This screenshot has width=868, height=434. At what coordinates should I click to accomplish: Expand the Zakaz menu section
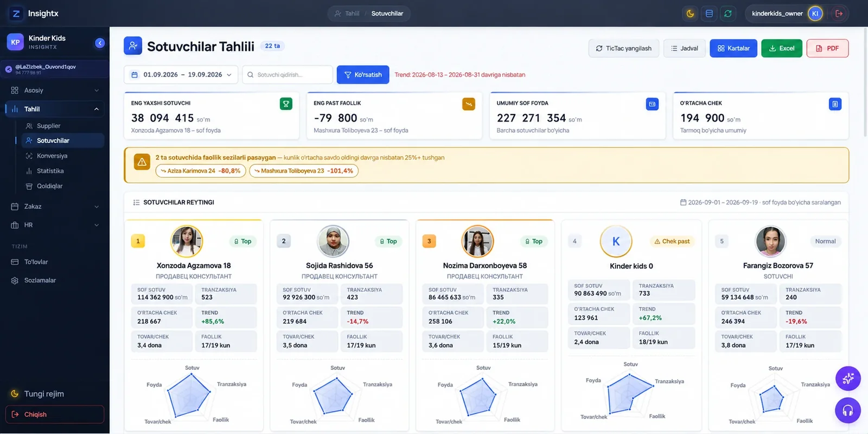point(55,206)
